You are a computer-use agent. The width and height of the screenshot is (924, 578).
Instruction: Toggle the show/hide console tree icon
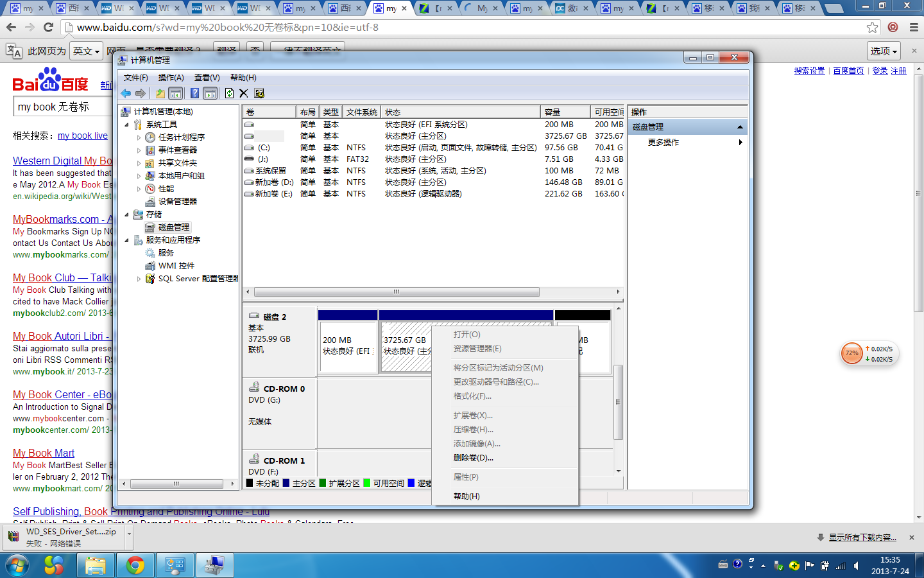tap(176, 93)
